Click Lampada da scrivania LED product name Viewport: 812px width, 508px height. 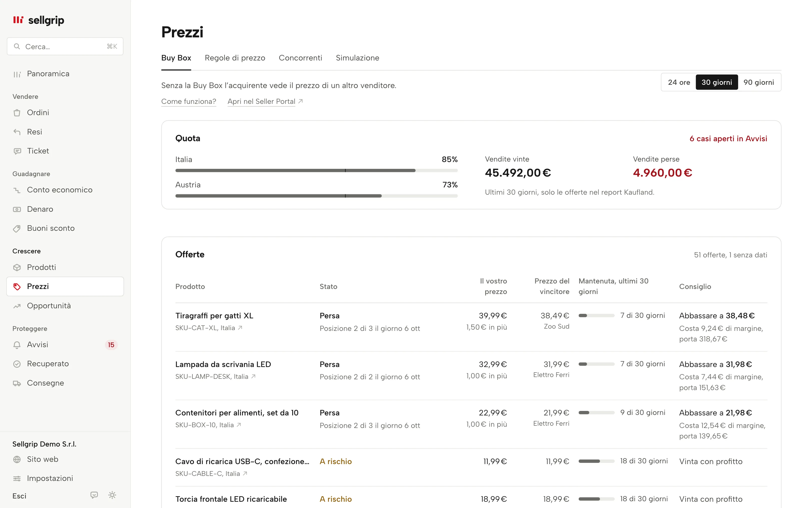pyautogui.click(x=223, y=364)
